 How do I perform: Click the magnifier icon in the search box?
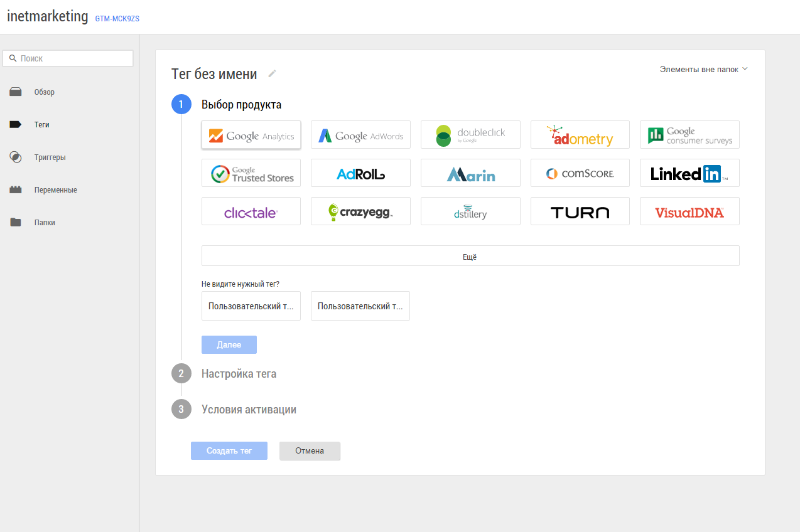coord(13,58)
